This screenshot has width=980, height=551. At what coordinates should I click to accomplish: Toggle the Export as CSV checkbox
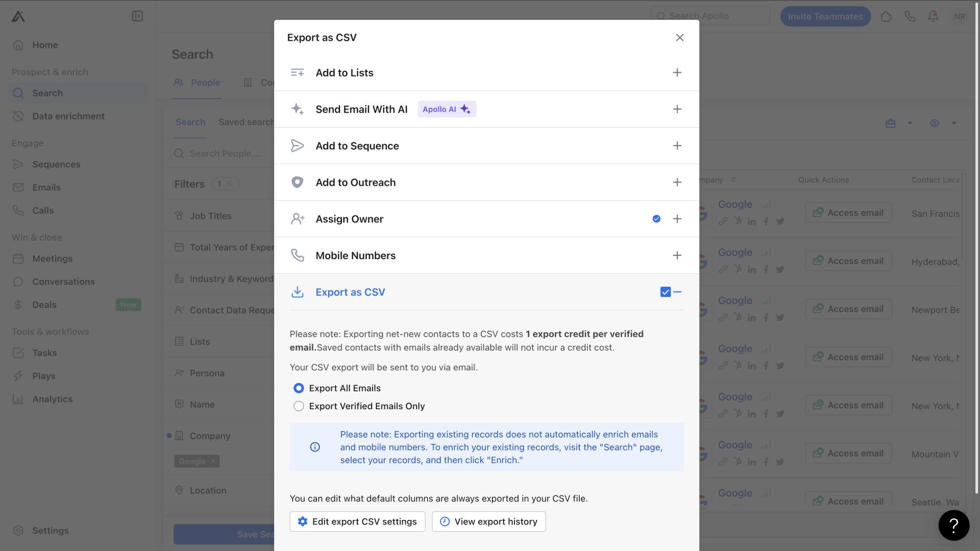(665, 292)
